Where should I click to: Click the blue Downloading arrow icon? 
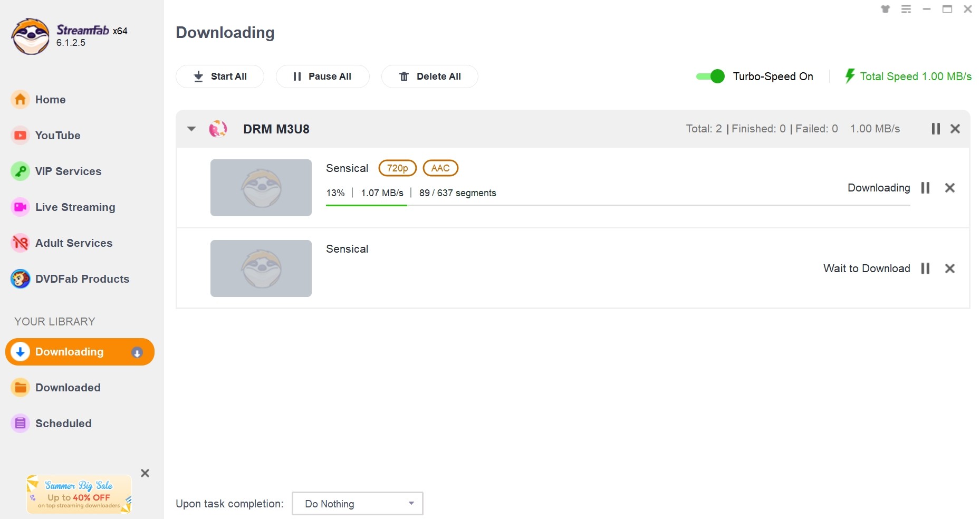click(20, 352)
